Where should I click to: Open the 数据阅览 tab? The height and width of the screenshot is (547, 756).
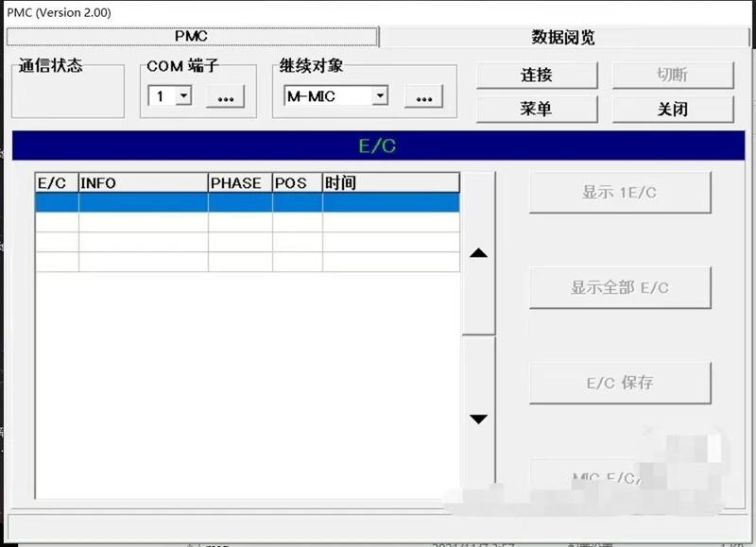(x=563, y=37)
